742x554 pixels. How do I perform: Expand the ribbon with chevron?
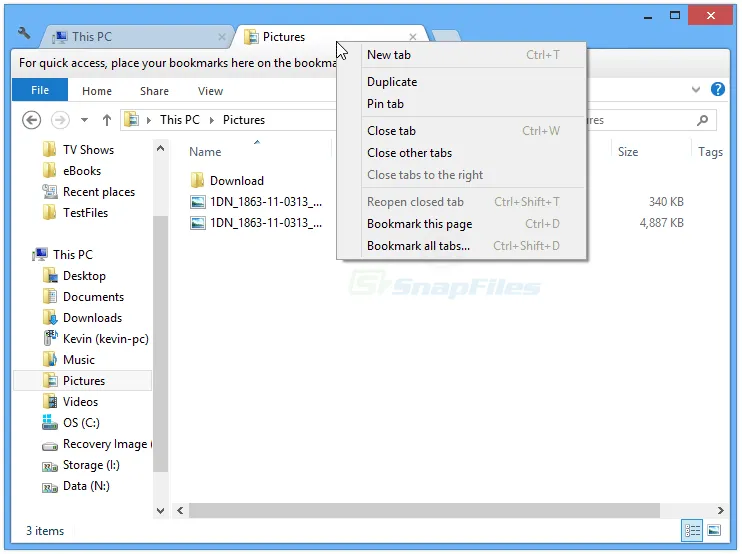tap(695, 89)
